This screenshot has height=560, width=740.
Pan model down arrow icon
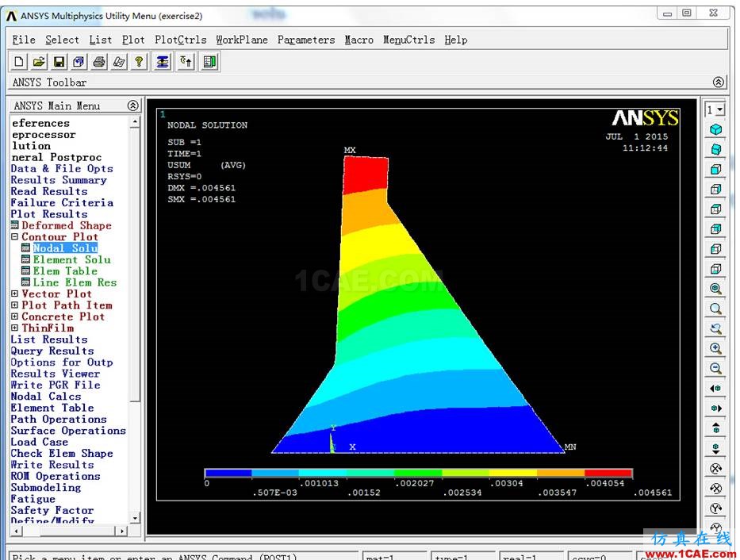click(x=716, y=448)
